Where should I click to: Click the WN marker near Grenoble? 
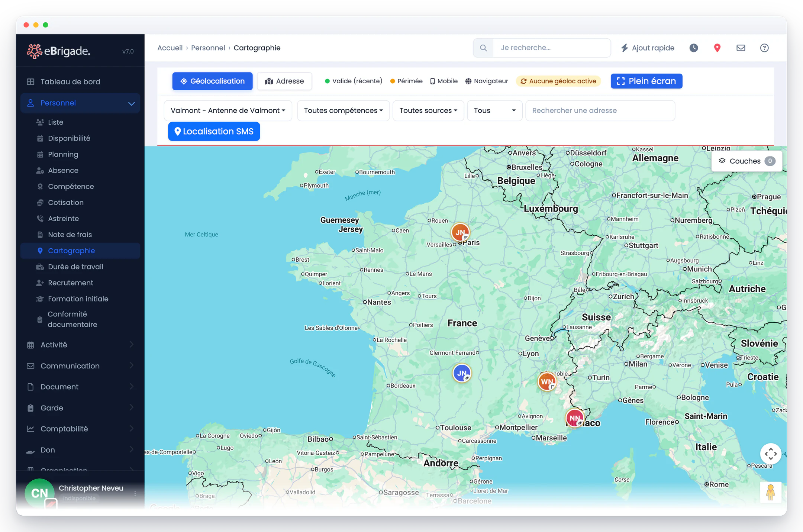pyautogui.click(x=547, y=381)
